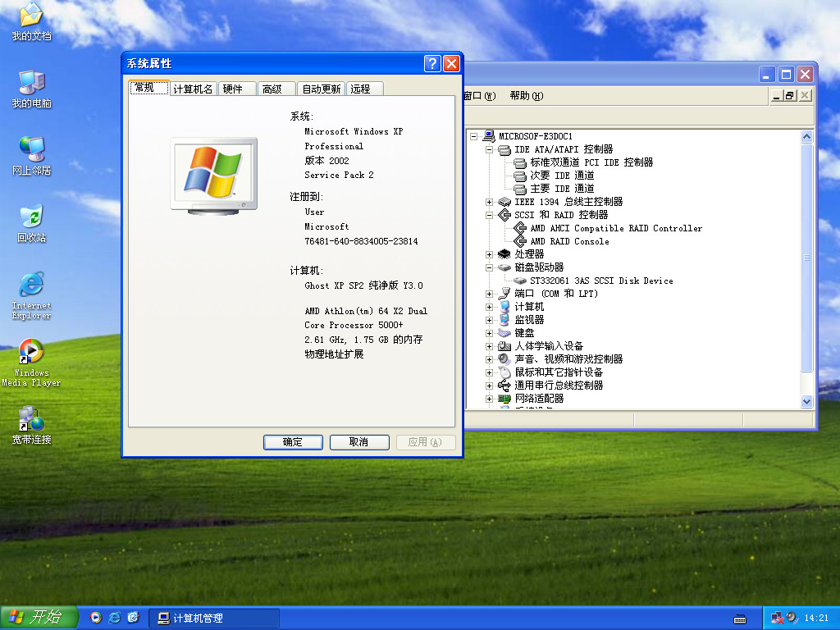Open the My Documents desktop icon
The image size is (840, 630).
pos(31,16)
